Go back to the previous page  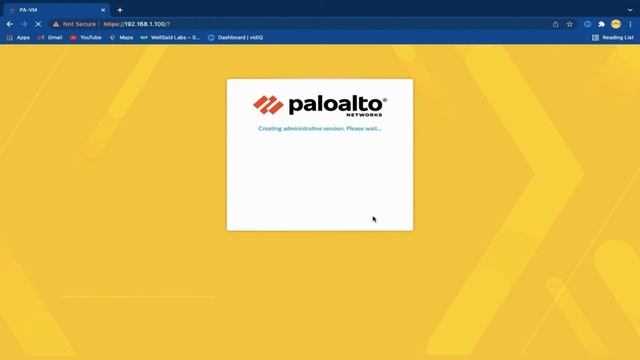pos(9,24)
